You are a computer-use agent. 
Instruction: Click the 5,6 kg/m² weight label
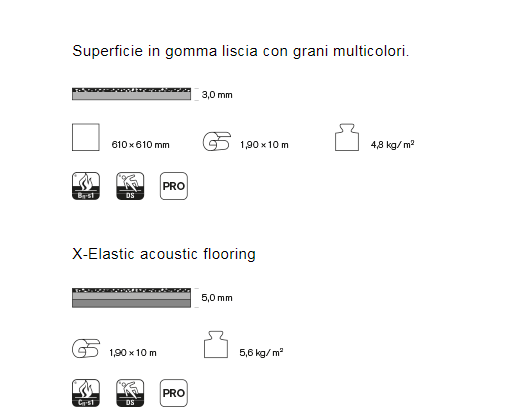click(x=261, y=352)
